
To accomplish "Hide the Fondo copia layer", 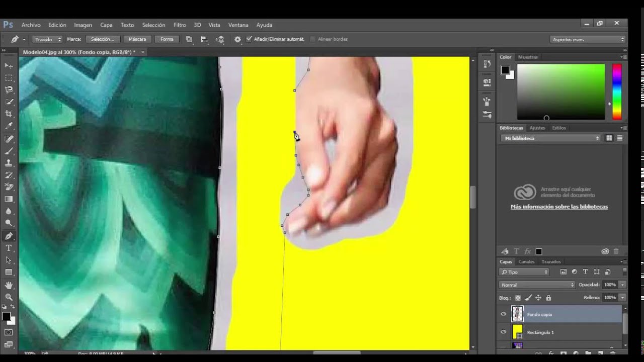I will point(503,314).
